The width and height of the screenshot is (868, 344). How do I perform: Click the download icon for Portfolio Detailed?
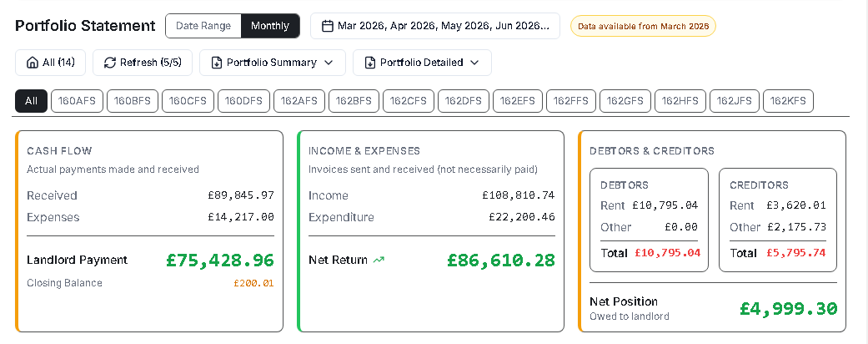(x=369, y=63)
